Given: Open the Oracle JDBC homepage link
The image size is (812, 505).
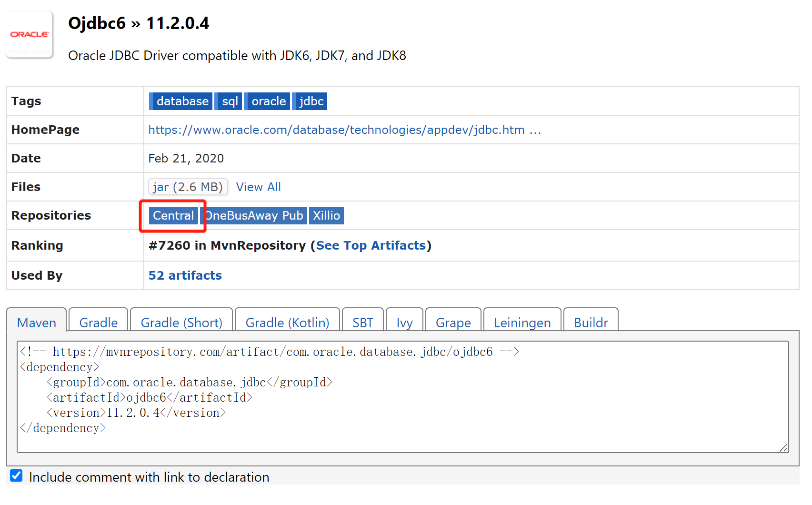Looking at the screenshot, I should [345, 130].
